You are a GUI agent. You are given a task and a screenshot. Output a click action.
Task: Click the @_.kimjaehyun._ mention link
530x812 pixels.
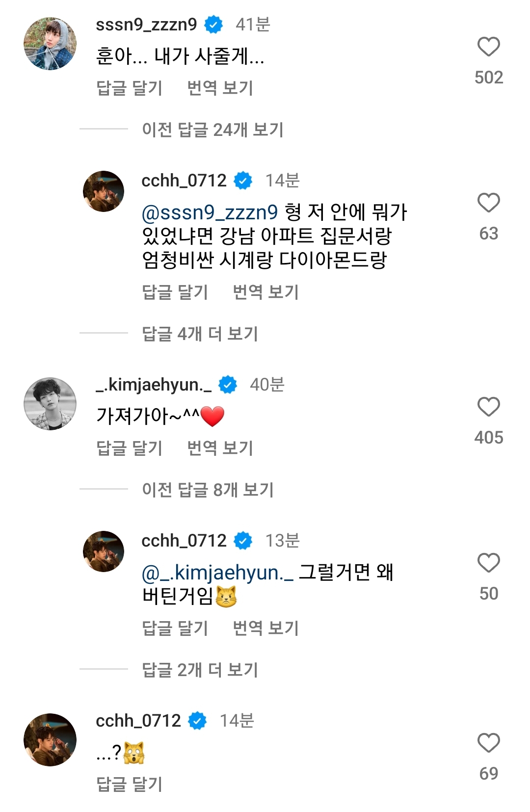217,573
